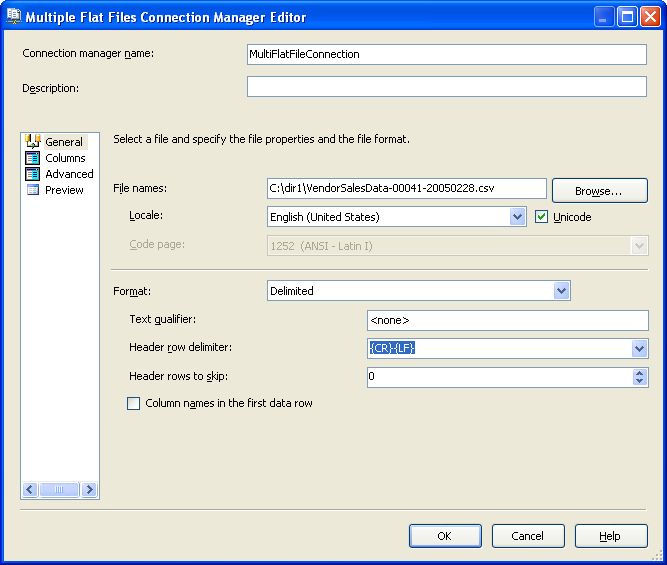The image size is (667, 565).
Task: Enable column names in first data row
Action: 134,403
